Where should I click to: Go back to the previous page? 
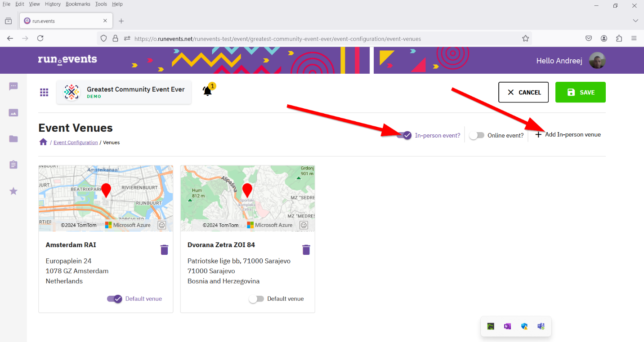pos(10,39)
